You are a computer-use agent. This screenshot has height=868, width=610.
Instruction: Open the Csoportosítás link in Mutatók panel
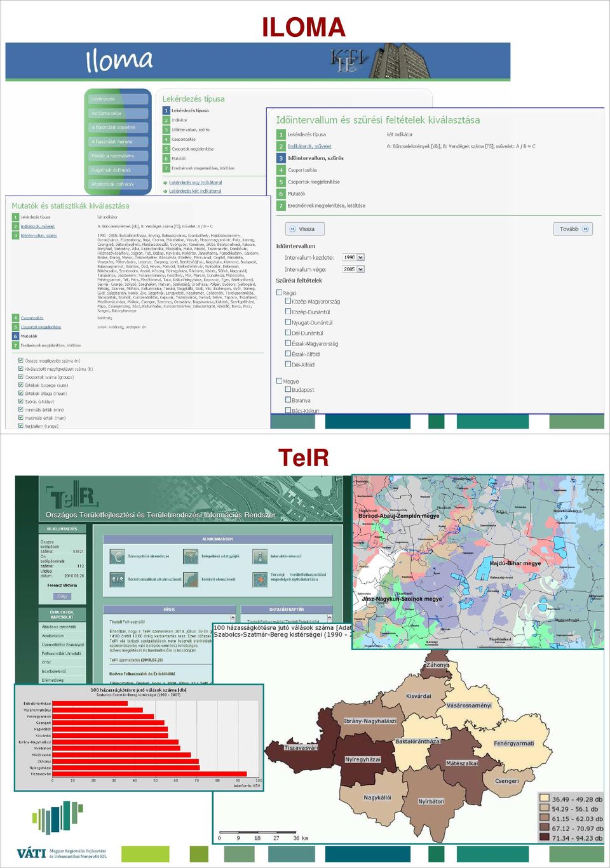[32, 318]
